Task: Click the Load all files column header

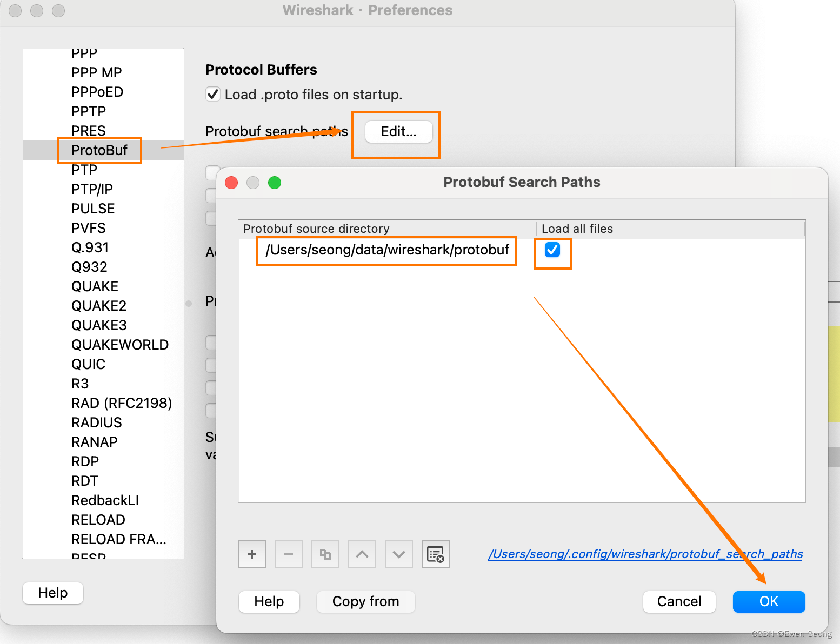Action: coord(670,229)
